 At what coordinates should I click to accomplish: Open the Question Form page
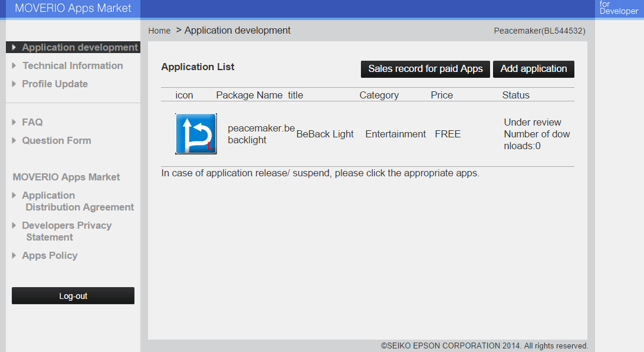pyautogui.click(x=56, y=140)
